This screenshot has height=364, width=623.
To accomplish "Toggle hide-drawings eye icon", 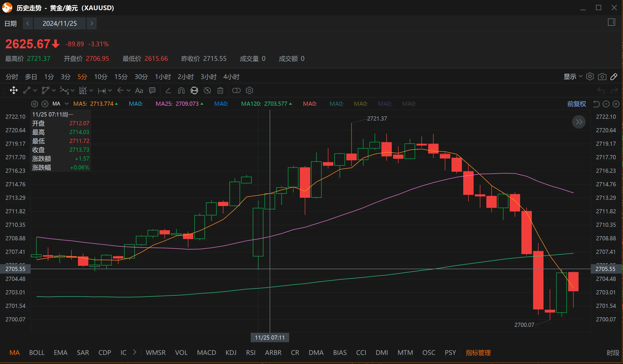I will tap(207, 90).
